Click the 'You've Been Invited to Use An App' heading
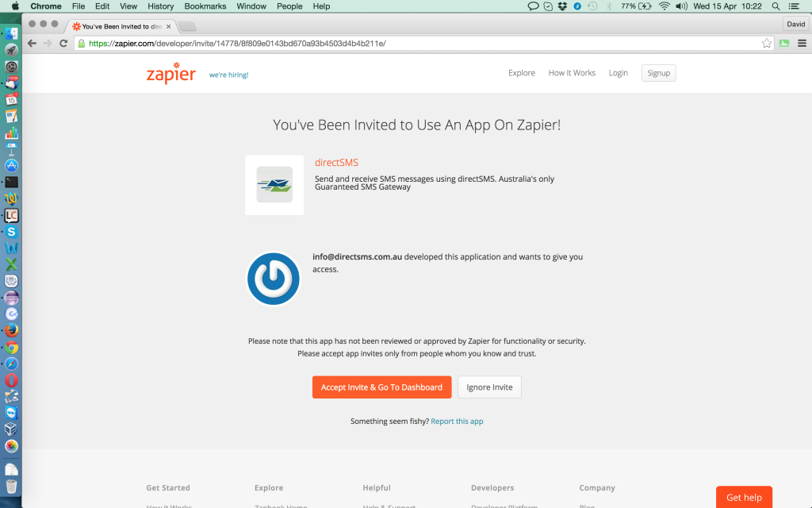812x508 pixels. click(x=417, y=125)
